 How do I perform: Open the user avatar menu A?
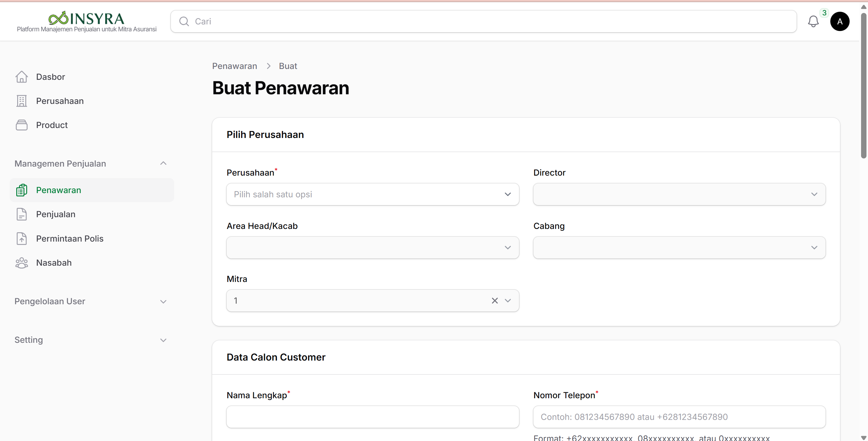840,22
